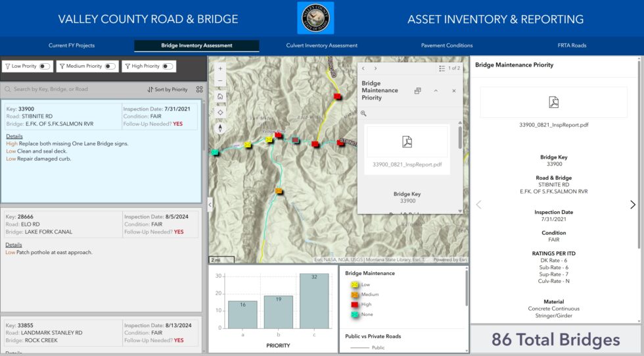Click the highlighted selected bridge marker
Screen dimensions: 644x356
[x=295, y=140]
